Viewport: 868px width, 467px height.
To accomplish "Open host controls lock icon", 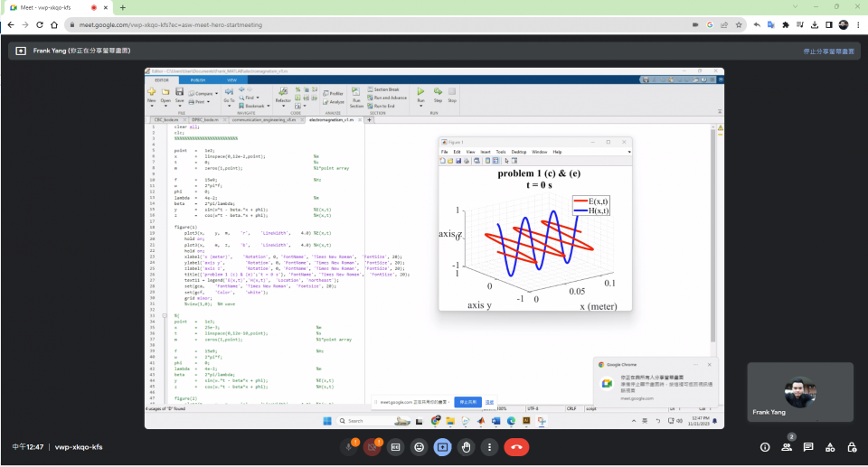I will [852, 447].
